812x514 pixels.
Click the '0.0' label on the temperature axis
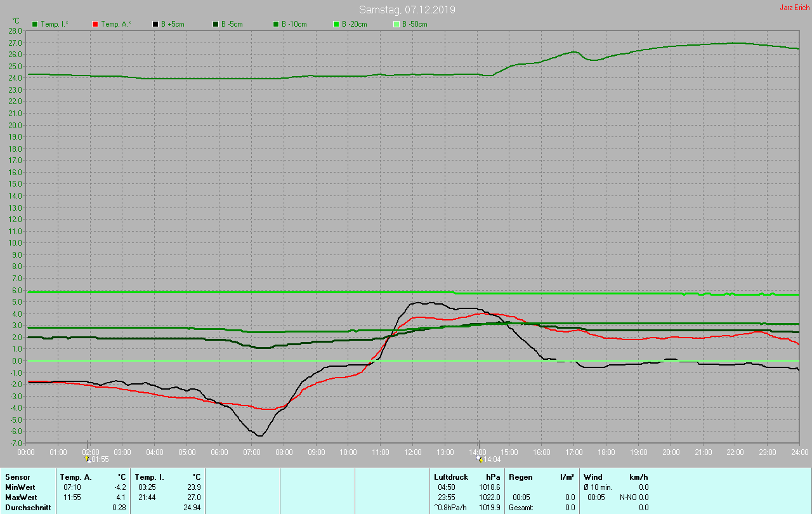(16, 360)
